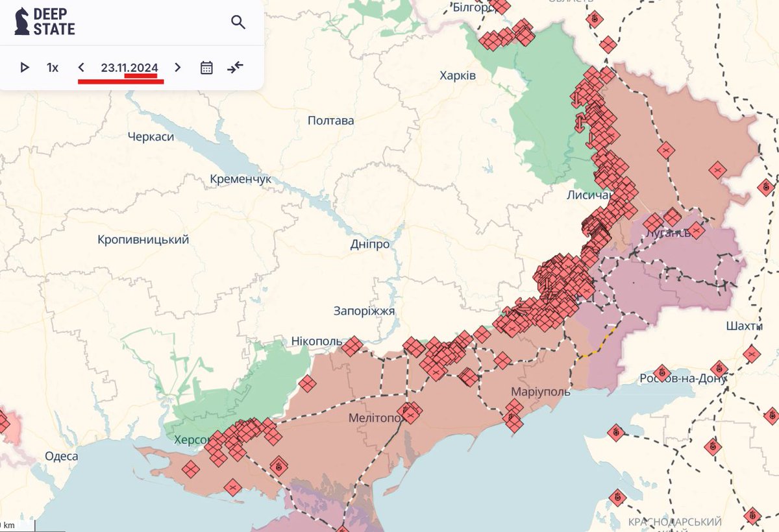Go to next date with right chevron
Viewport: 779px width, 532px height.
[x=178, y=67]
